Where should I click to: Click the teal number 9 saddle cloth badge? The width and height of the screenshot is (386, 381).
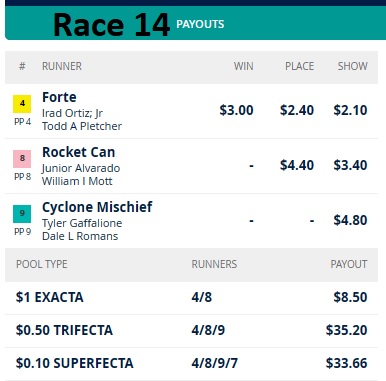coord(22,214)
